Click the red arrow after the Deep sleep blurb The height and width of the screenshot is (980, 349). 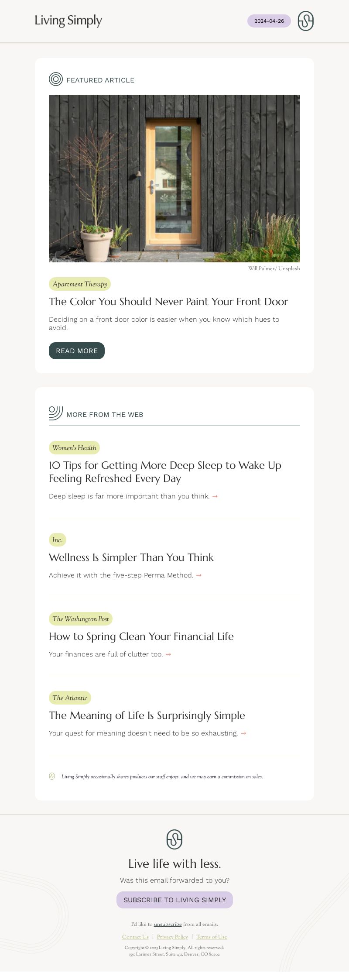[x=215, y=496]
